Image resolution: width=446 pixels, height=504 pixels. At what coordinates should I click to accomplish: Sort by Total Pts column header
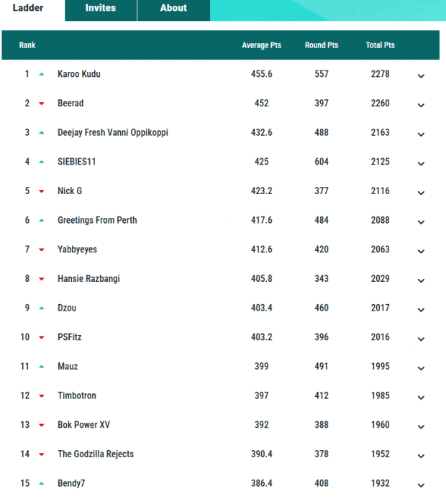click(x=380, y=45)
